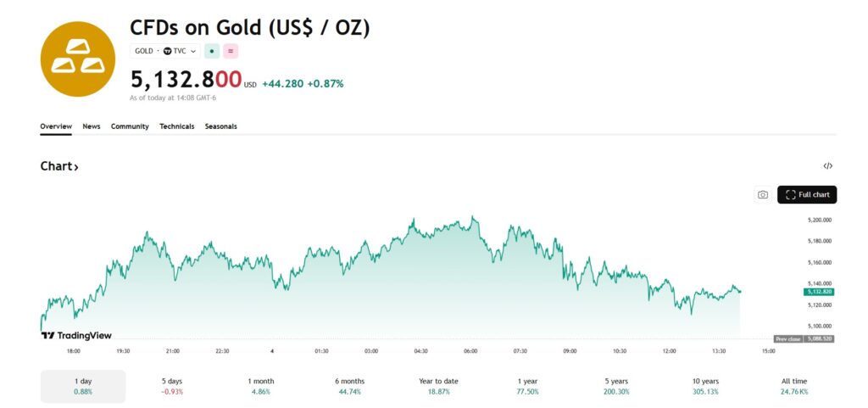
Task: Click the full-screen icon in Full chart button
Action: [x=790, y=195]
